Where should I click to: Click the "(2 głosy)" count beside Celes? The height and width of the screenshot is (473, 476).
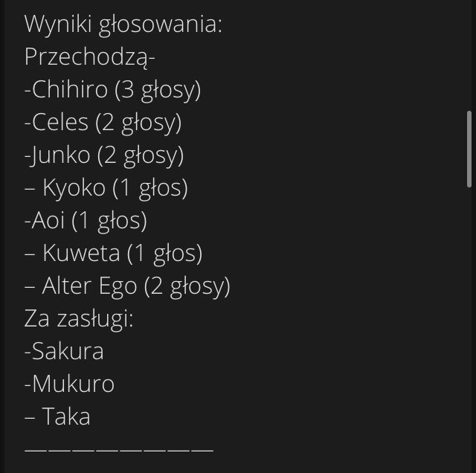138,123
